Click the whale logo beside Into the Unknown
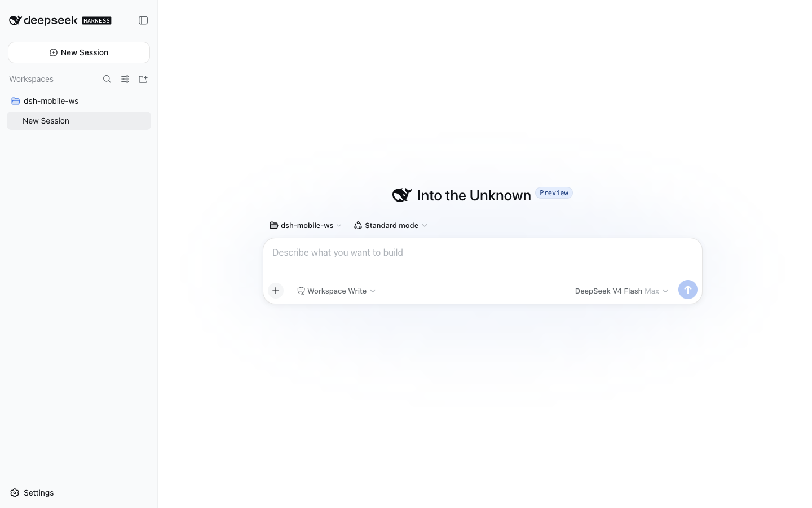Viewport: 812px width, 508px height. point(402,195)
